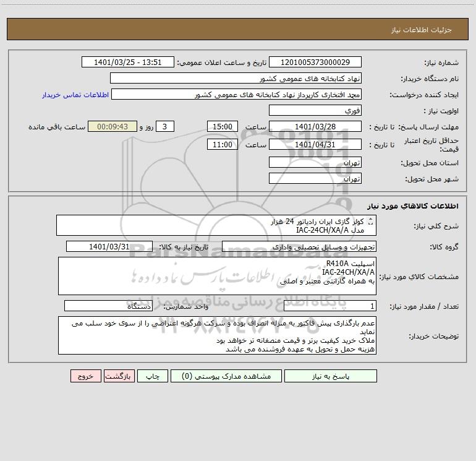Click delivery city field 'تهران'

click(315, 179)
